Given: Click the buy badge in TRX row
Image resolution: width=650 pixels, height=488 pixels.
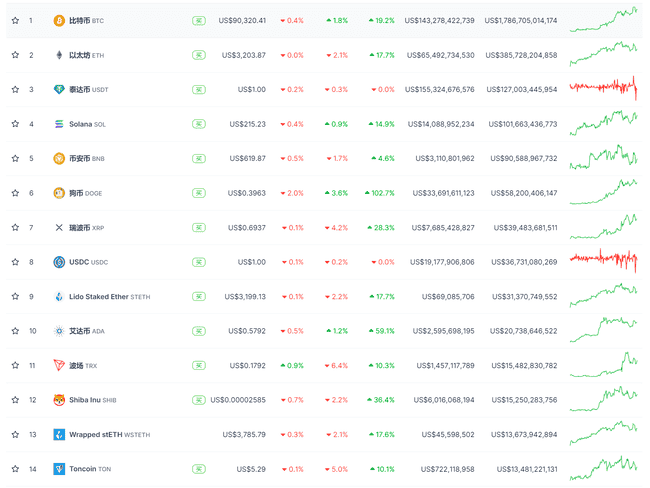Looking at the screenshot, I should click(199, 365).
